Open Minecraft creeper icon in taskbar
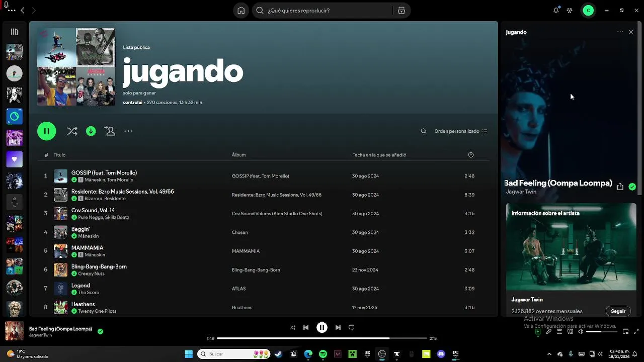The image size is (644, 362). click(353, 354)
